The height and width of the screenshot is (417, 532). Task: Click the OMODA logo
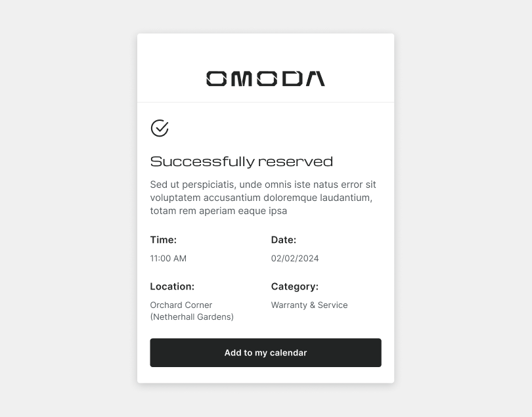265,79
